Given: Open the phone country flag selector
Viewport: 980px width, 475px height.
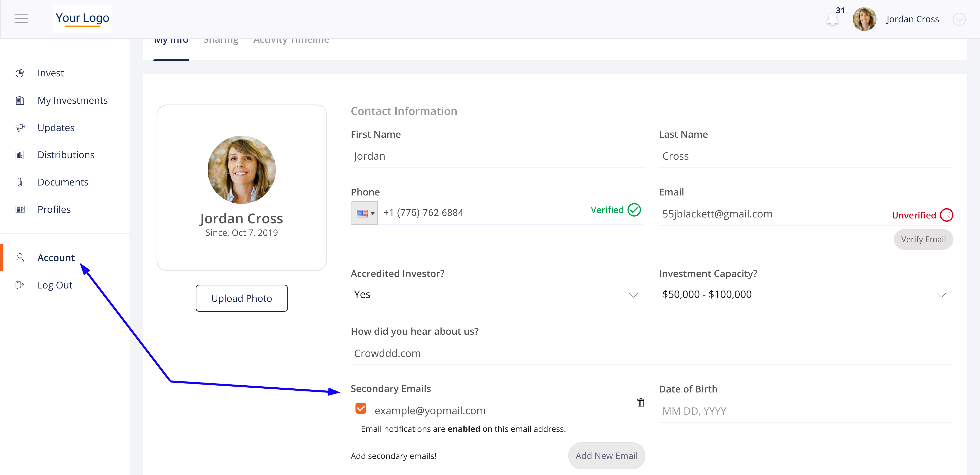Looking at the screenshot, I should [x=364, y=213].
